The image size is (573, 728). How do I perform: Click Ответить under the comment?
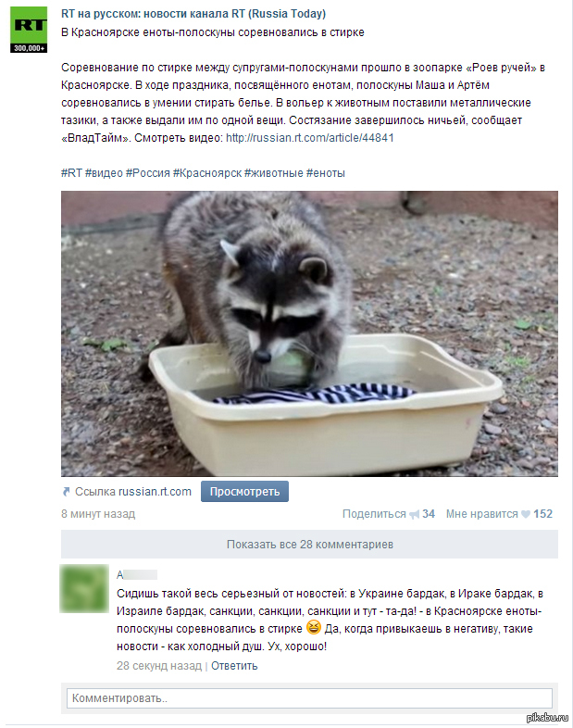coord(234,666)
